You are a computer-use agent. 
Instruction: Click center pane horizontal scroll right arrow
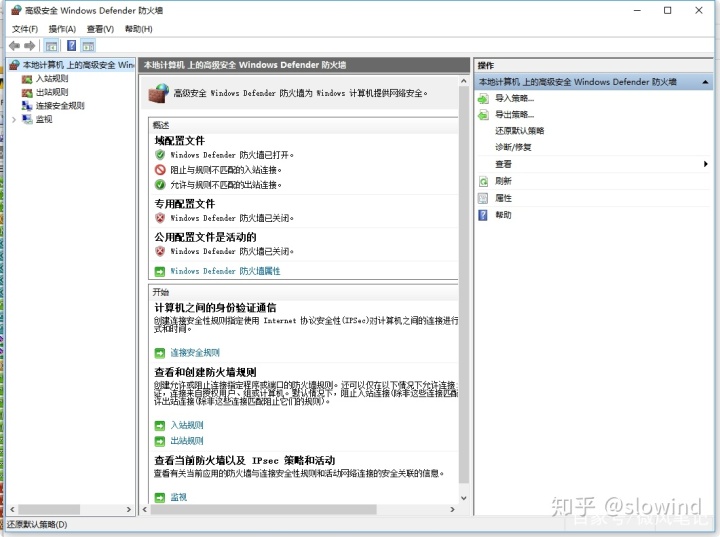[x=452, y=509]
